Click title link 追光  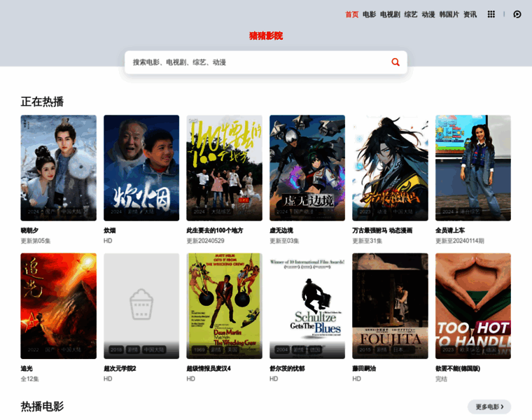point(27,368)
